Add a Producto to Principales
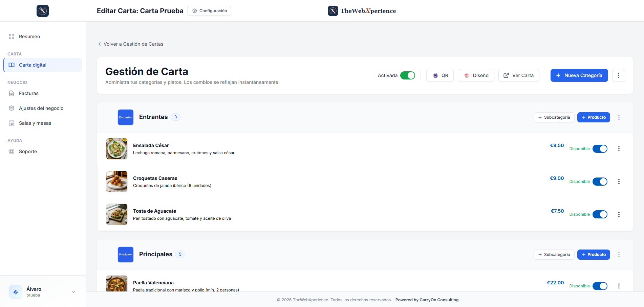This screenshot has height=307, width=644. (x=594, y=255)
